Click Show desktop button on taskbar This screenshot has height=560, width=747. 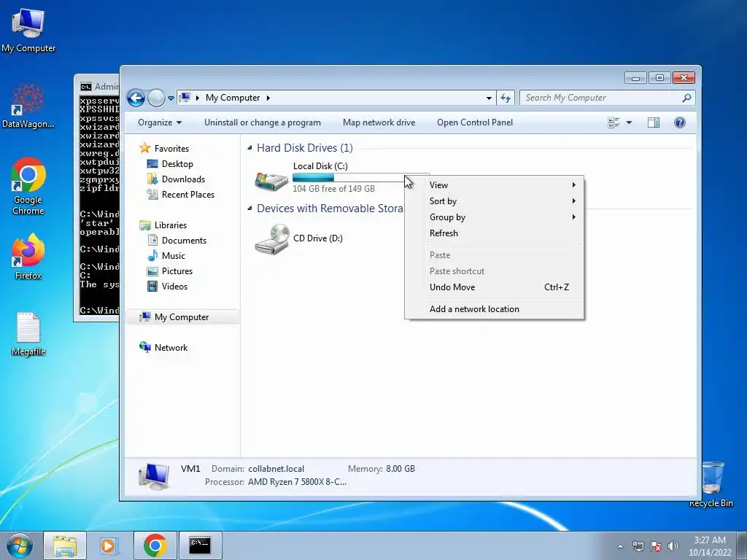click(742, 545)
